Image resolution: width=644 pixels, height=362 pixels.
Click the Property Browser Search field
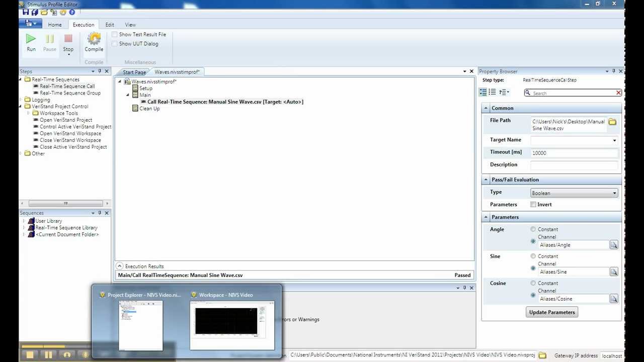[573, 93]
